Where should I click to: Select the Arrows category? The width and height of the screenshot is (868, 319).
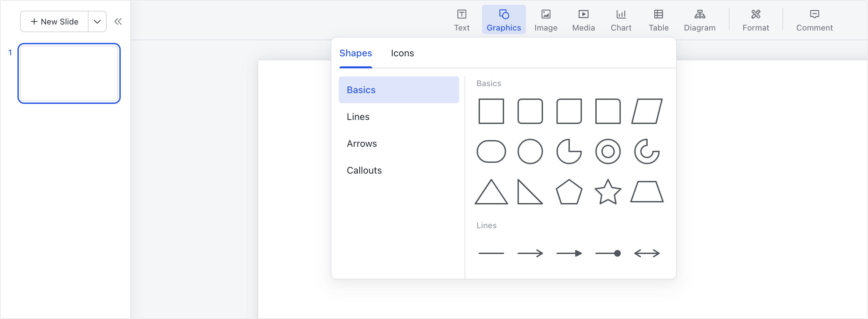point(399,144)
